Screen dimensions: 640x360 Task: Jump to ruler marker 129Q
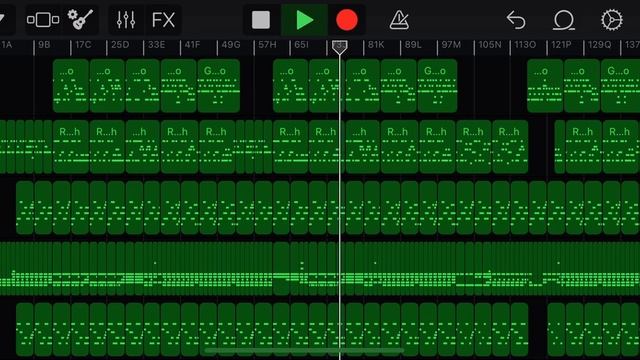[600, 45]
